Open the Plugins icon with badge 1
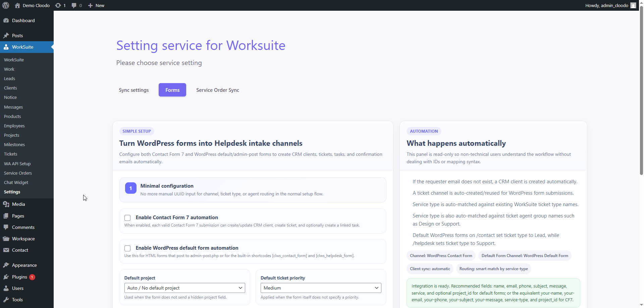The height and width of the screenshot is (308, 644). 7,277
